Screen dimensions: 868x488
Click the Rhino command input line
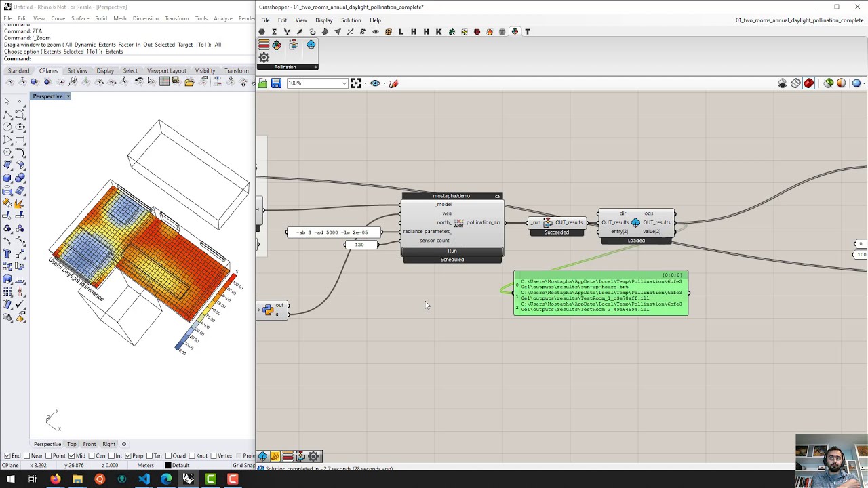(x=129, y=59)
